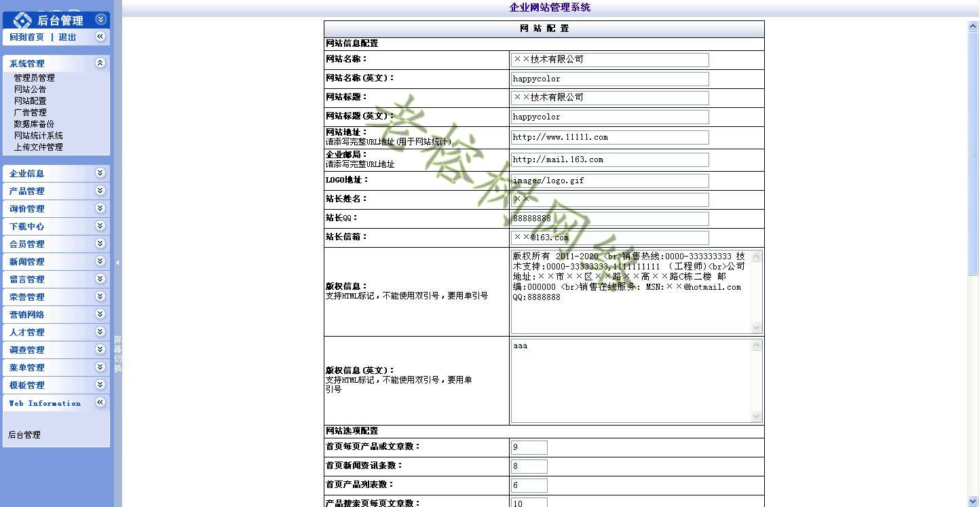980x507 pixels.
Task: Edit 首页产品列表数 field
Action: click(x=529, y=485)
